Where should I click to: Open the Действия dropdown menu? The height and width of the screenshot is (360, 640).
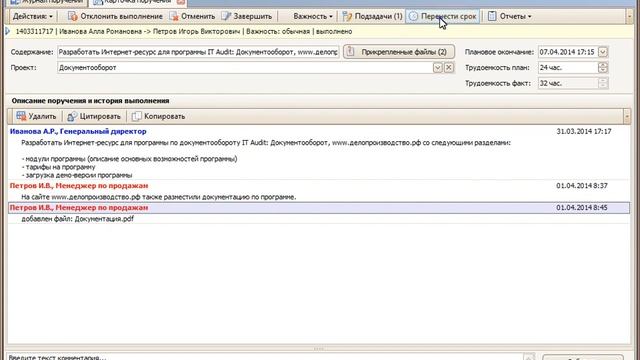point(33,16)
